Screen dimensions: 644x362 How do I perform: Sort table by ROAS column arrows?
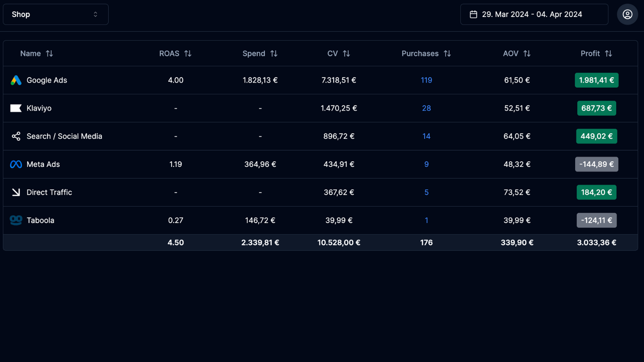(x=188, y=53)
